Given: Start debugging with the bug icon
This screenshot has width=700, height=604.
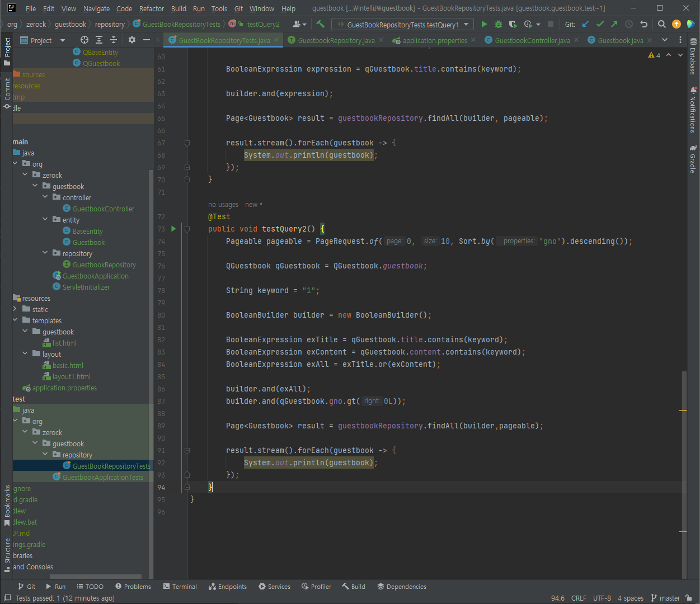Looking at the screenshot, I should (499, 24).
